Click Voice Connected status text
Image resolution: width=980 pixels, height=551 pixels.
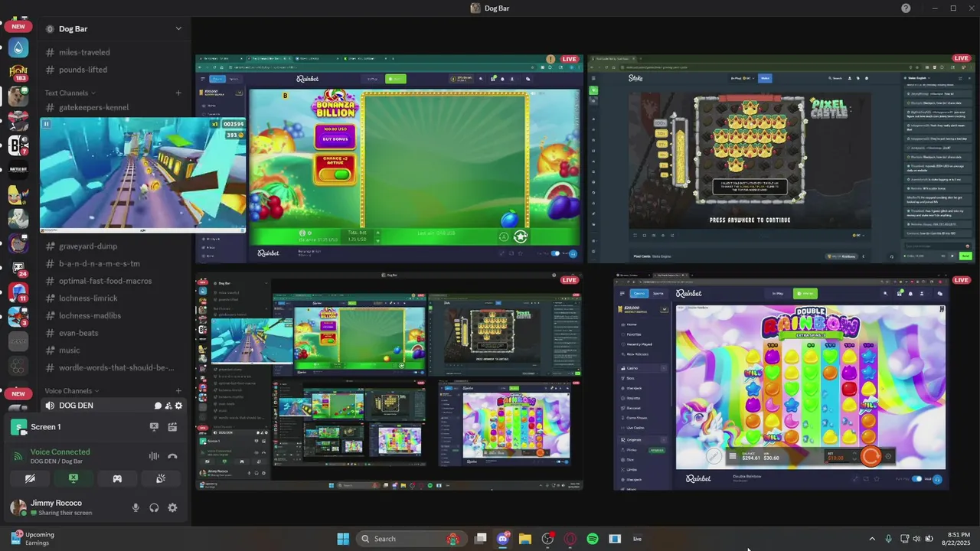tap(60, 452)
